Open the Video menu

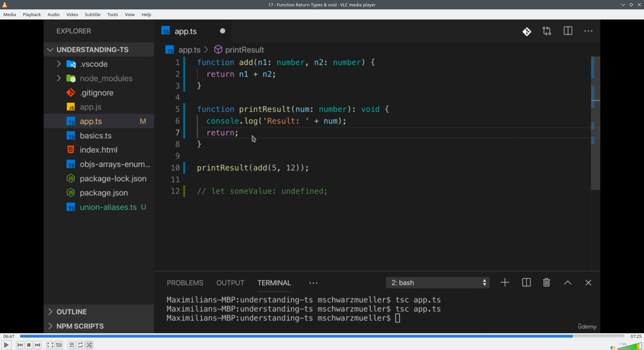[x=72, y=15]
